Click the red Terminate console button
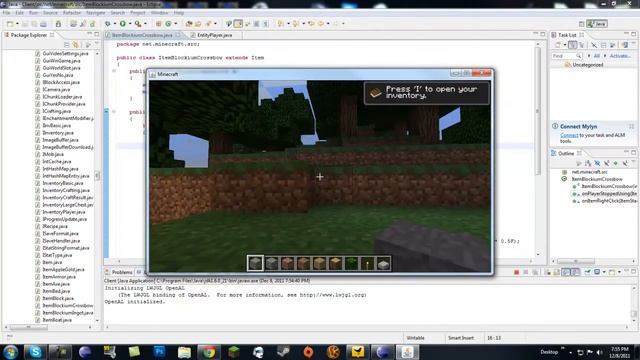This screenshot has width=640, height=360. tap(516, 272)
